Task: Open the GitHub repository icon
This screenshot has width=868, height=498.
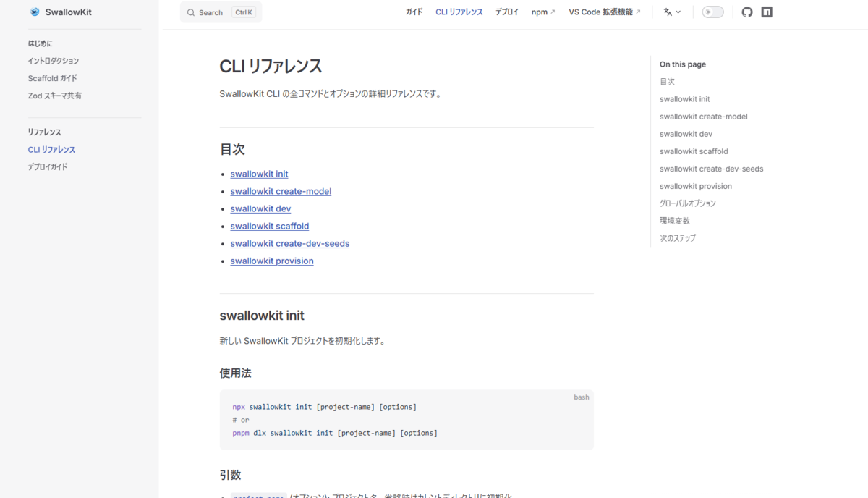Action: (747, 12)
